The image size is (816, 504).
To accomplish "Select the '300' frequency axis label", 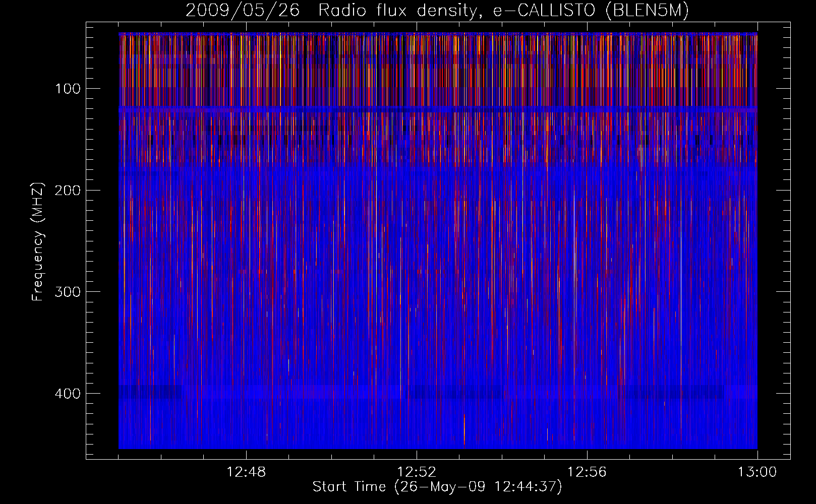I will click(x=68, y=292).
